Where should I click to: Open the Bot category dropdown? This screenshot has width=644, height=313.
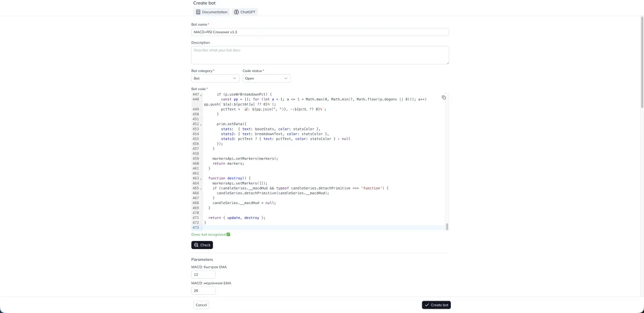(x=215, y=78)
